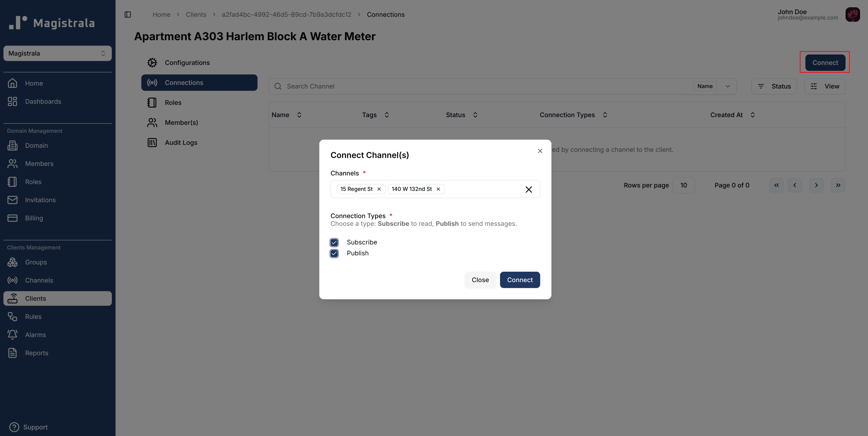This screenshot has height=436, width=868.
Task: Switch to the Audit Logs tab
Action: (x=181, y=143)
